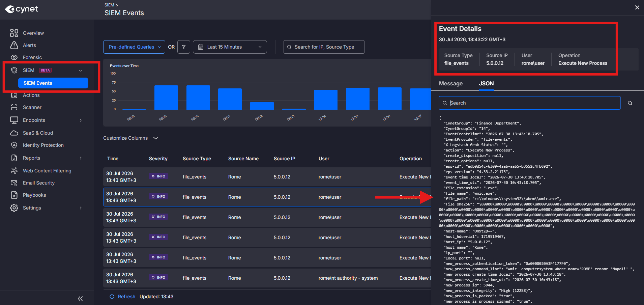Open the Scanner icon
The image size is (644, 305).
coord(14,107)
